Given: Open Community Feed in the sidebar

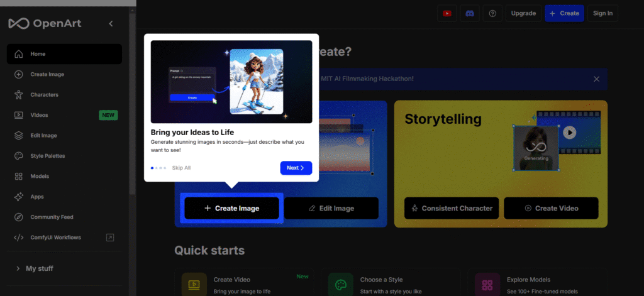Looking at the screenshot, I should (64, 217).
